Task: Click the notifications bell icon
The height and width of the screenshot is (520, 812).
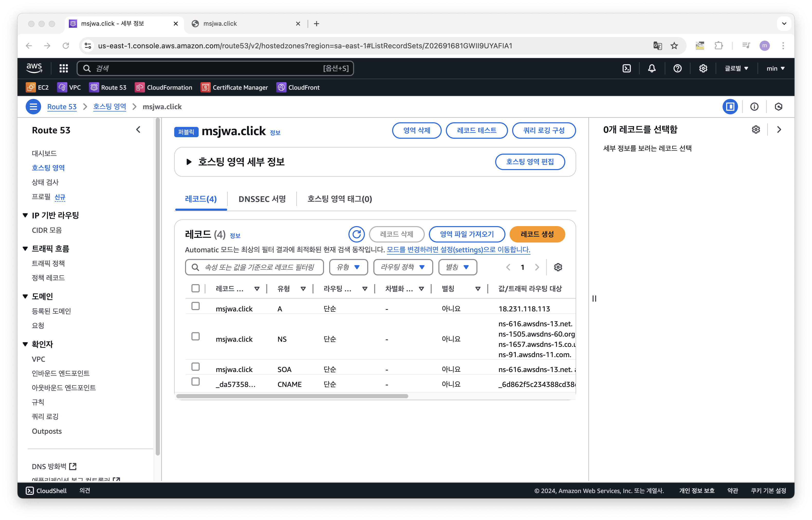Action: 652,69
